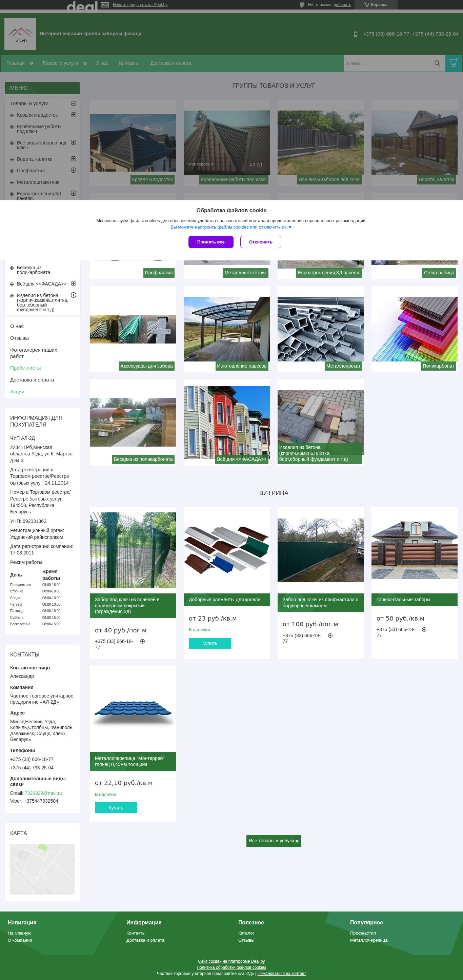Open footer link Металлочерепица

(369, 940)
